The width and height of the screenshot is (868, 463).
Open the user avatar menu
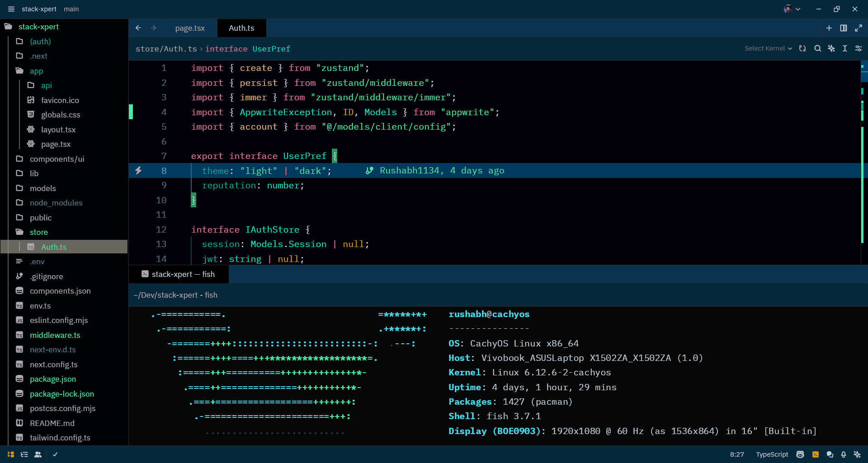pyautogui.click(x=792, y=9)
